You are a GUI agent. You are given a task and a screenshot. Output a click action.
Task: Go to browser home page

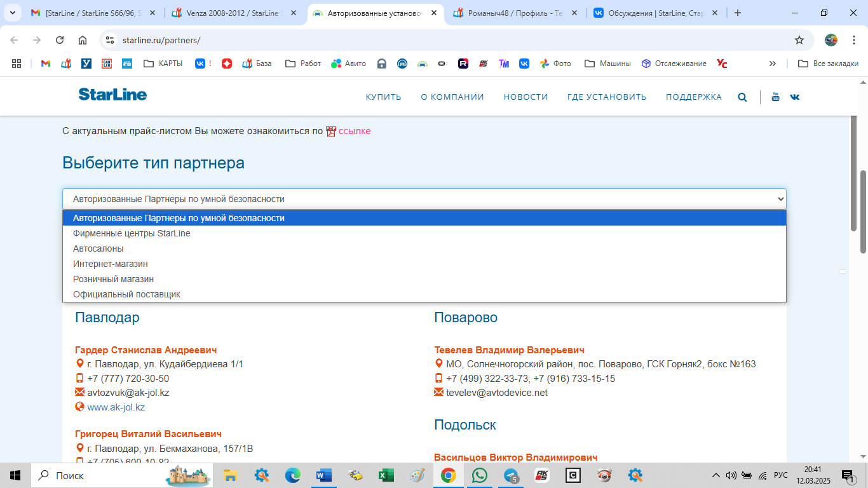tap(83, 40)
